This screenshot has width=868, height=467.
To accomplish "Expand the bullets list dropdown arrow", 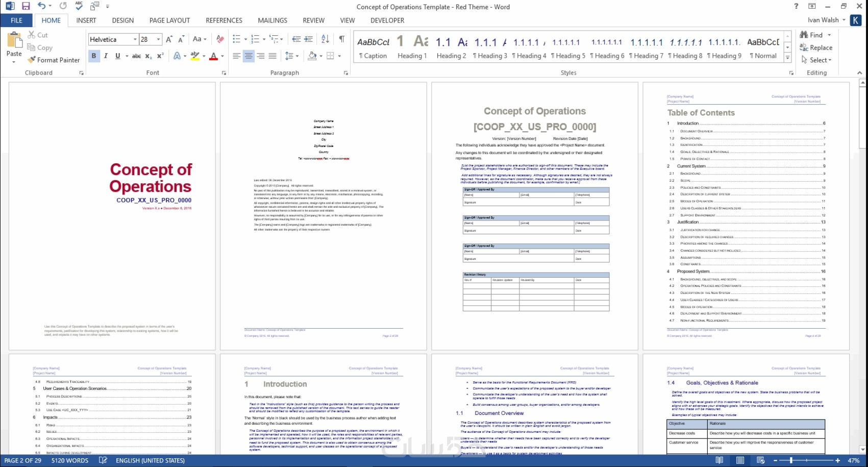I will (x=245, y=39).
